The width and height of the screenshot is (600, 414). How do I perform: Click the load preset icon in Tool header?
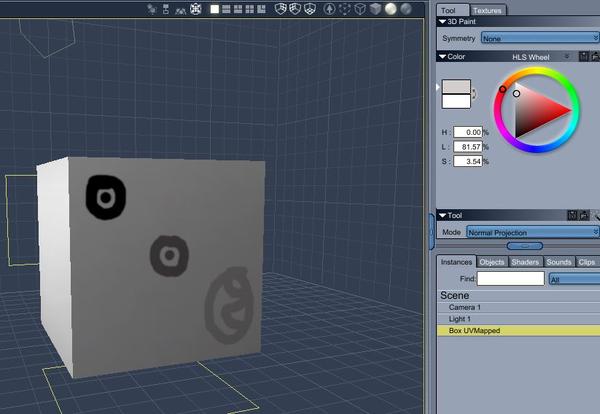click(x=584, y=215)
